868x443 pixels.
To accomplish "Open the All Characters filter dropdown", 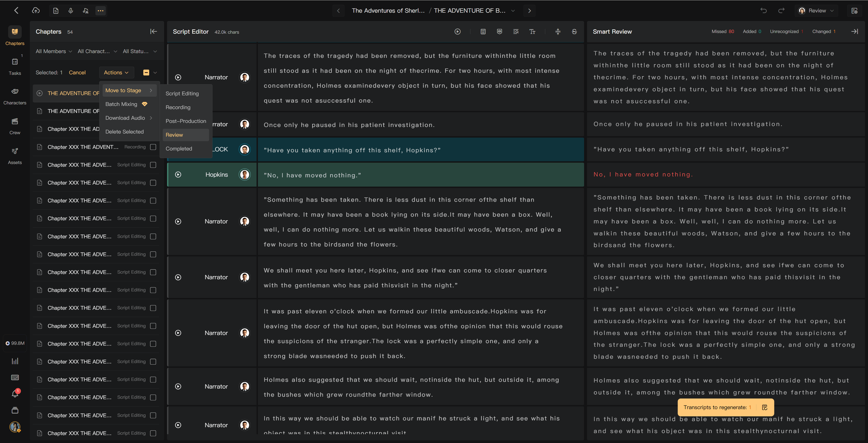I will point(97,51).
